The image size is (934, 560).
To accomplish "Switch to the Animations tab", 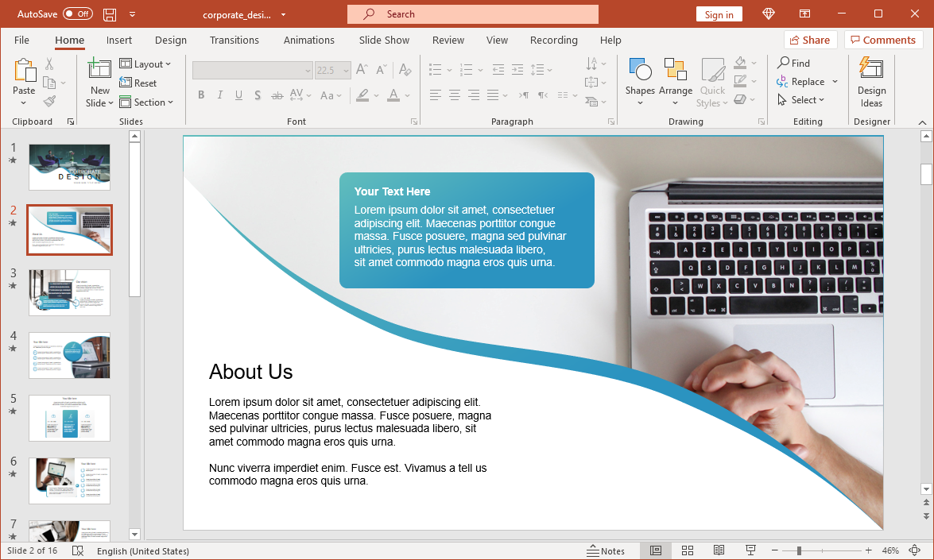I will [x=309, y=41].
